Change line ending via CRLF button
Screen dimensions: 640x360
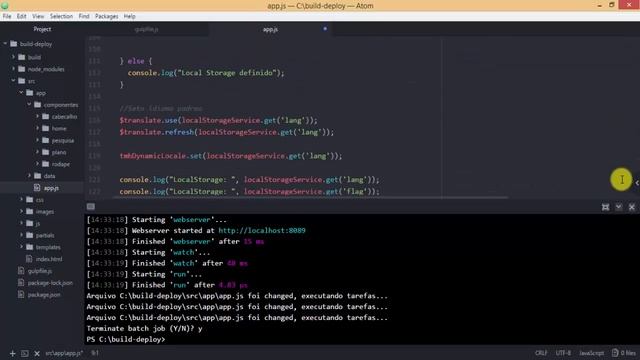541,353
